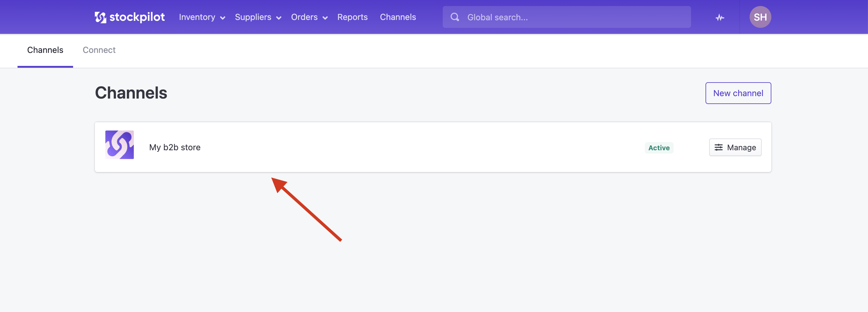
Task: Click the Channels page heading
Action: pos(131,93)
